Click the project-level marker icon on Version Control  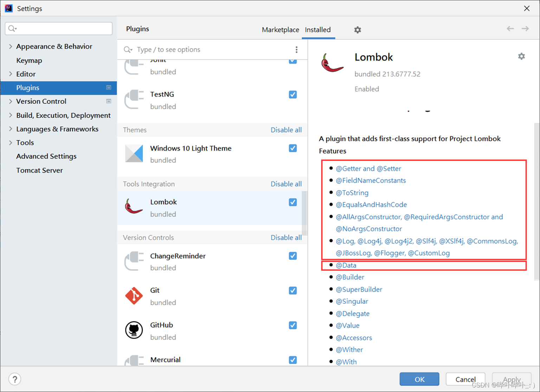109,101
